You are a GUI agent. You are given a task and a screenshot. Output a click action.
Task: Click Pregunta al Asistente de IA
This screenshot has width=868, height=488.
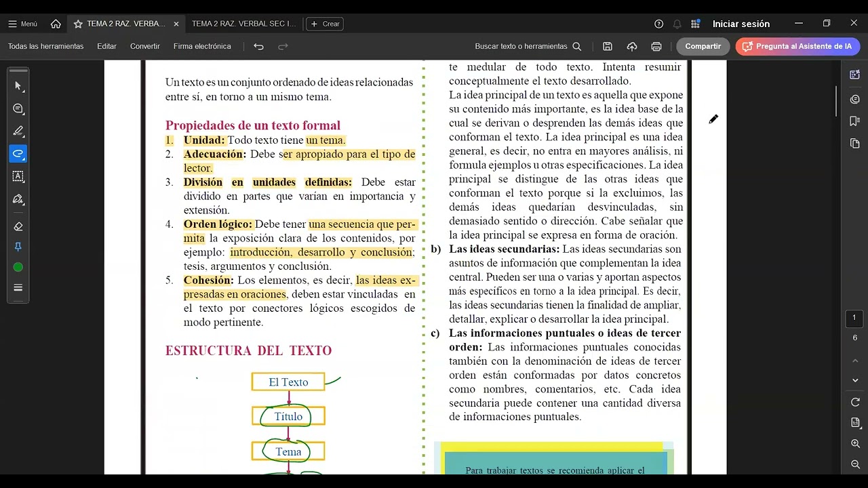click(797, 46)
